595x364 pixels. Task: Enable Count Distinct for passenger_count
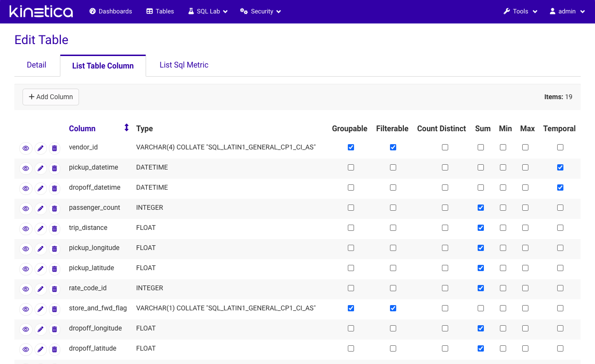pyautogui.click(x=445, y=208)
